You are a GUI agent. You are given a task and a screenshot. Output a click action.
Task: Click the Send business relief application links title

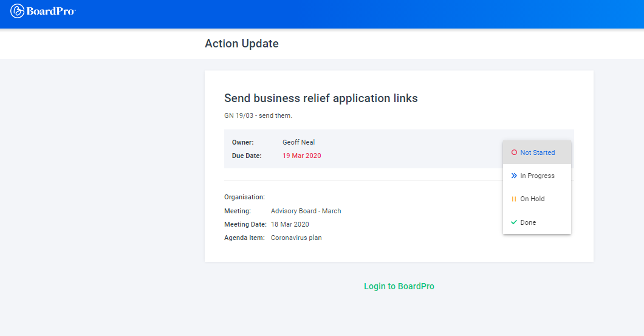click(x=321, y=98)
